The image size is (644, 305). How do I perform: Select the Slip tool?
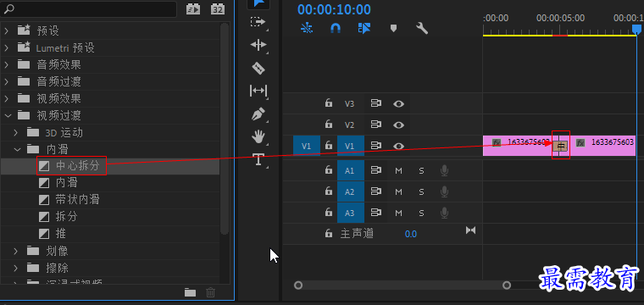tap(258, 91)
